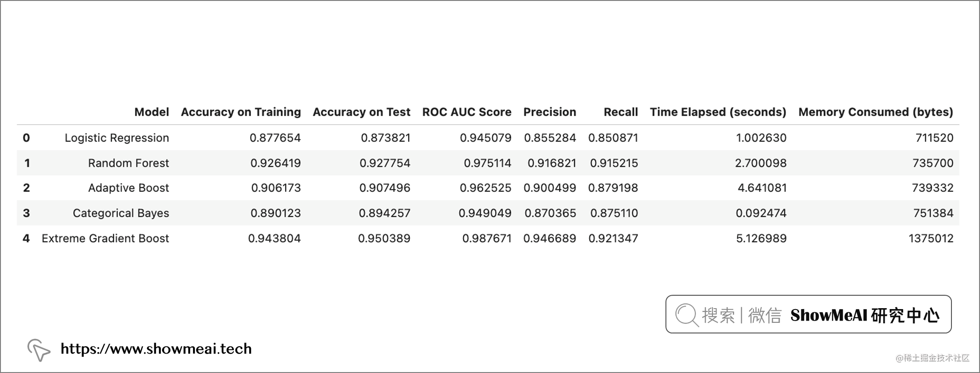This screenshot has height=373, width=980.
Task: Click ROC AUC value 0.987671
Action: (487, 238)
